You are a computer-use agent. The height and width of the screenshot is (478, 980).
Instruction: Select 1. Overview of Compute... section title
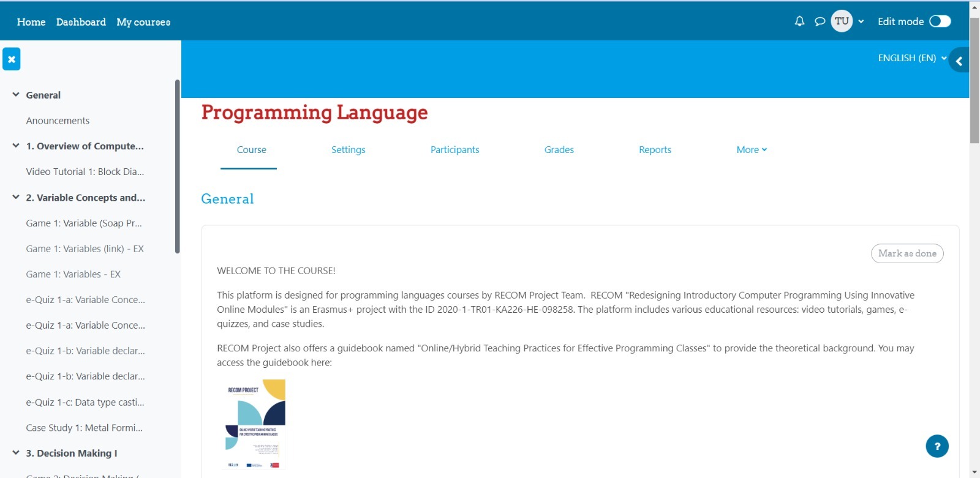85,146
